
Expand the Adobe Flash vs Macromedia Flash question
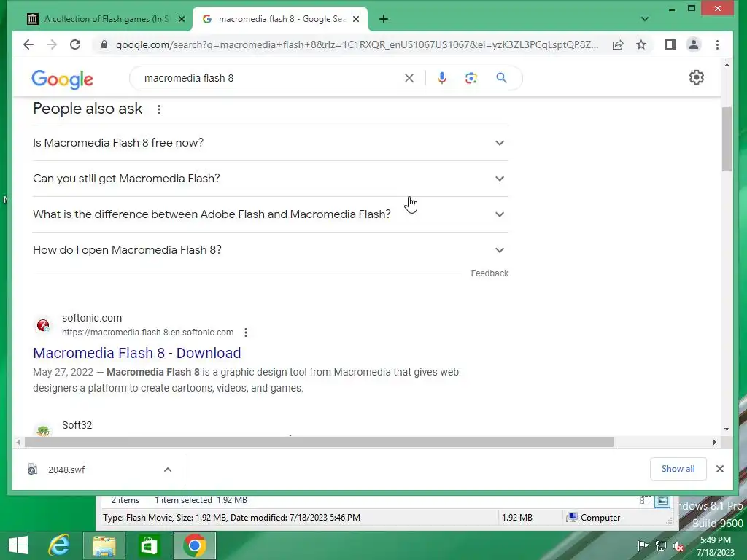point(270,214)
